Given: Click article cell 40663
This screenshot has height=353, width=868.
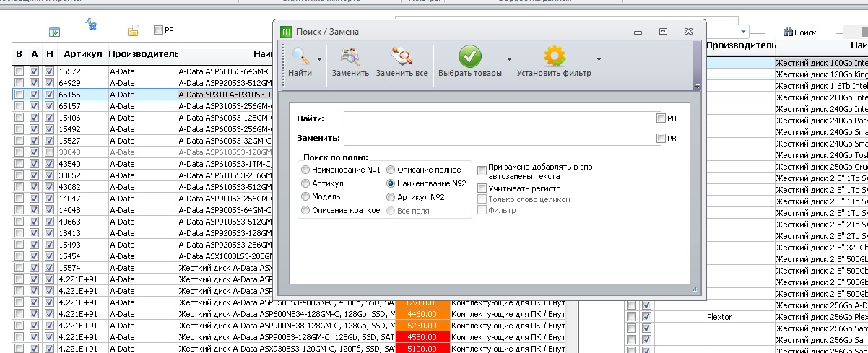Looking at the screenshot, I should 82,222.
